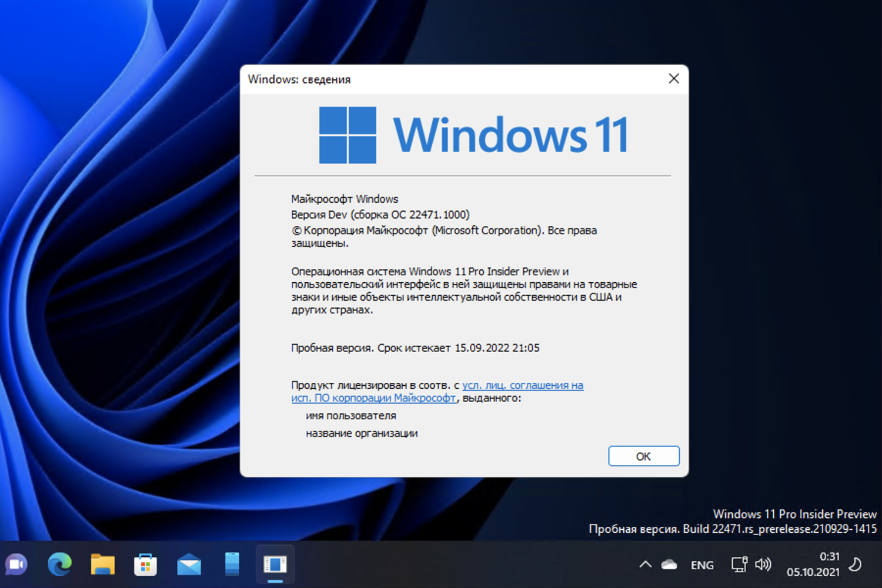This screenshot has height=588, width=882.
Task: Open Microsoft Teams Chat from the taskbar
Action: (16, 564)
